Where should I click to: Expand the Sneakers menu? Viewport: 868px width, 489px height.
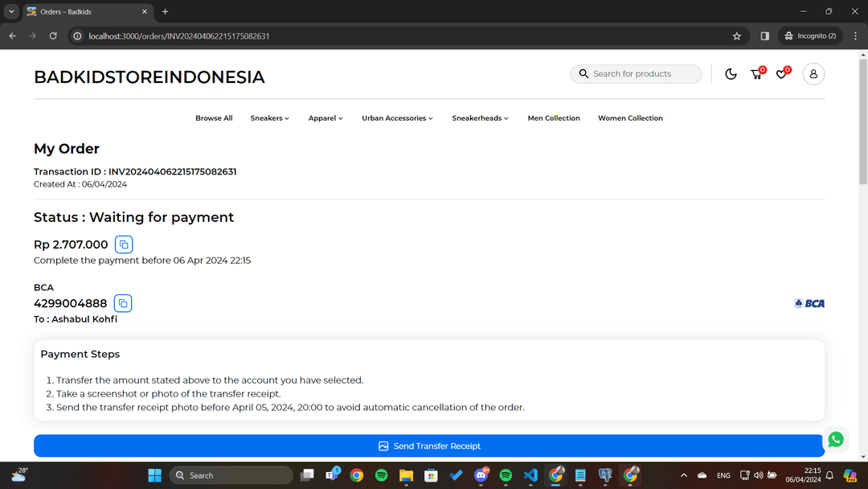(x=269, y=118)
